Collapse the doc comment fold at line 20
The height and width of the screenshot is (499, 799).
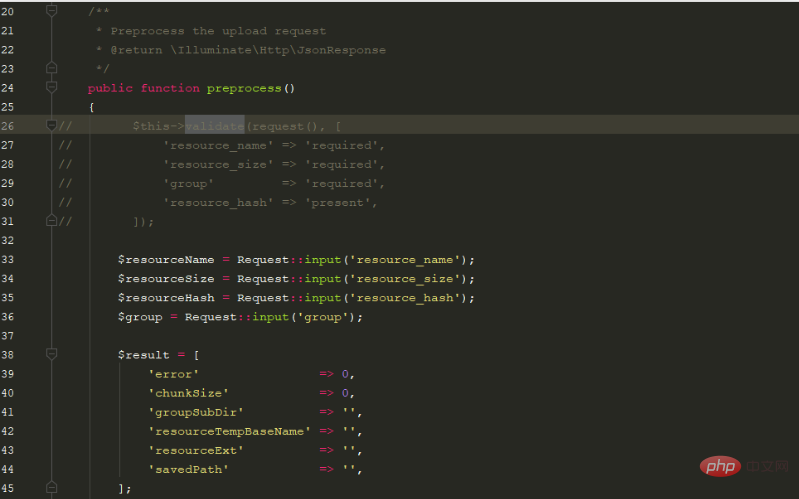point(52,11)
